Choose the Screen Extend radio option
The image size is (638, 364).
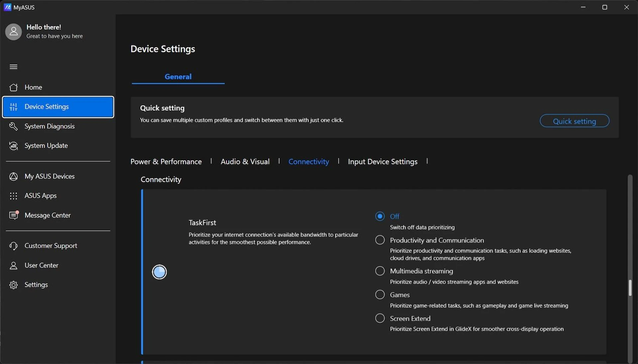380,318
